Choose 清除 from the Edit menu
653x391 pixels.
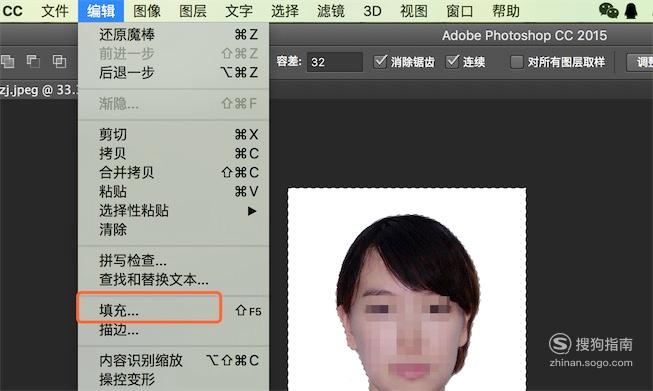pos(173,229)
